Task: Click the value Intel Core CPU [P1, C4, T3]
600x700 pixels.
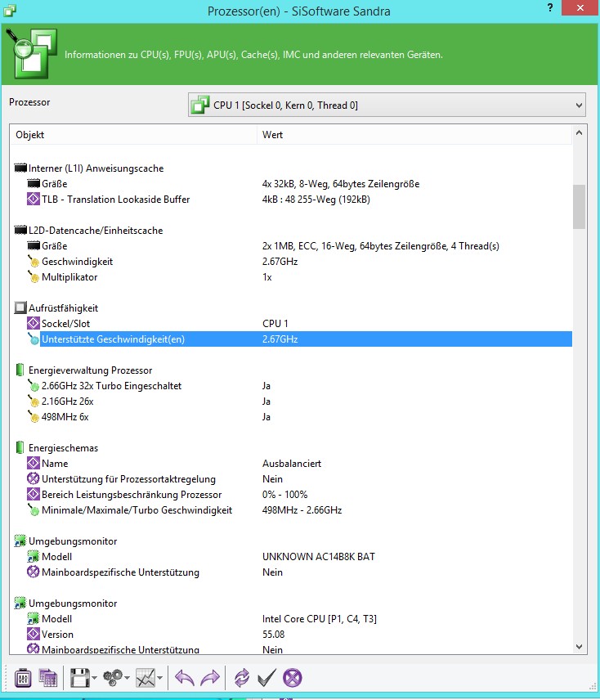Action: pyautogui.click(x=320, y=619)
